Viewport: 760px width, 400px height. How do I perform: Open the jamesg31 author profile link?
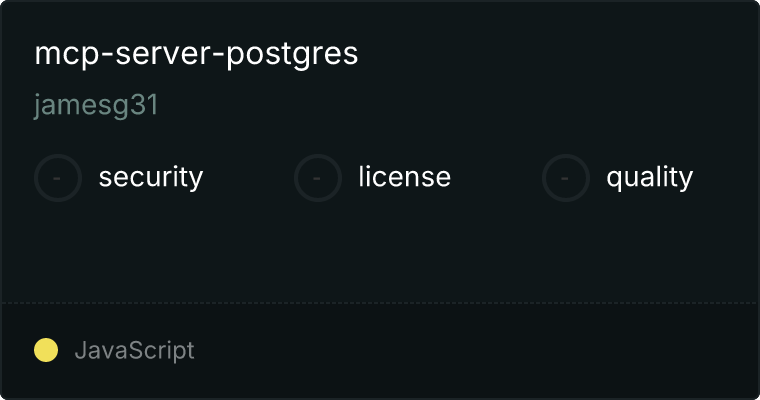96,105
